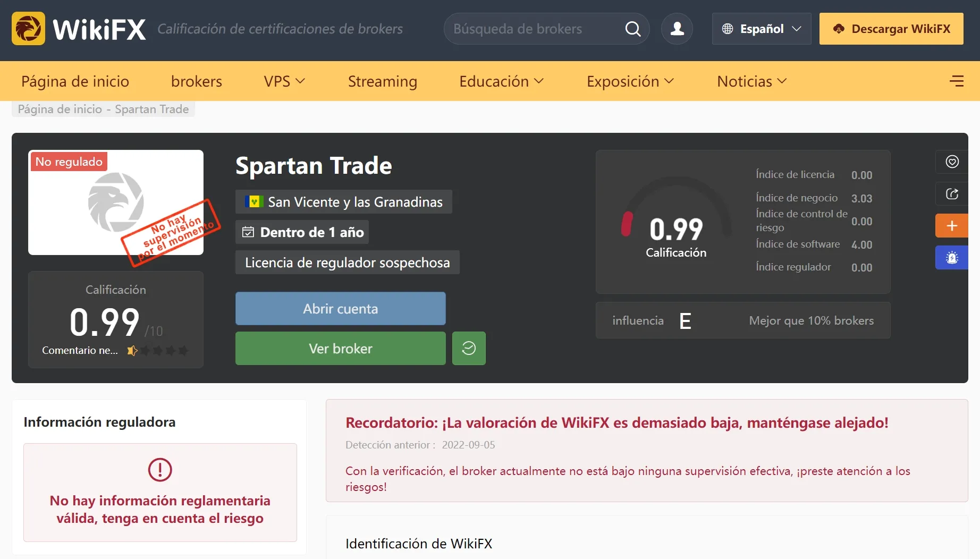Click the Índice de licencia value 0.00
The image size is (980, 559).
pos(861,175)
